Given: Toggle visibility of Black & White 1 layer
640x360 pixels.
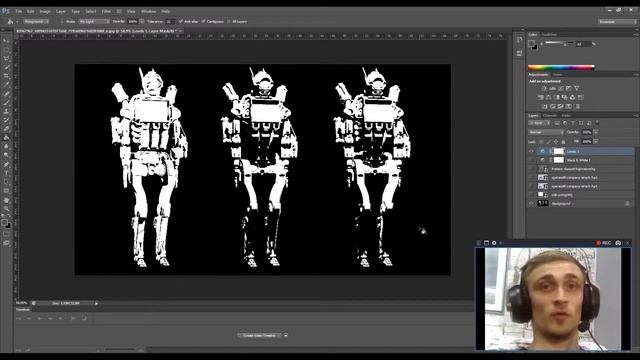Looking at the screenshot, I should point(531,160).
